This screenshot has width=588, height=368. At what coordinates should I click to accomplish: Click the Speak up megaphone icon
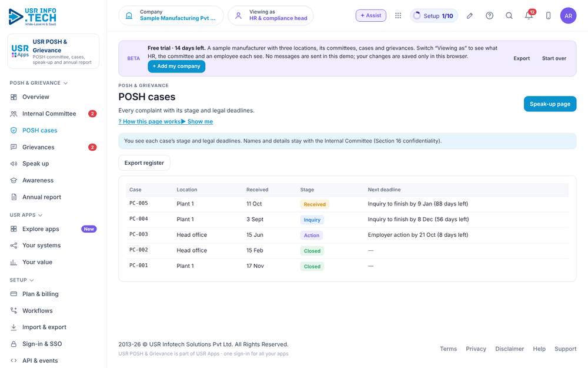pyautogui.click(x=14, y=164)
